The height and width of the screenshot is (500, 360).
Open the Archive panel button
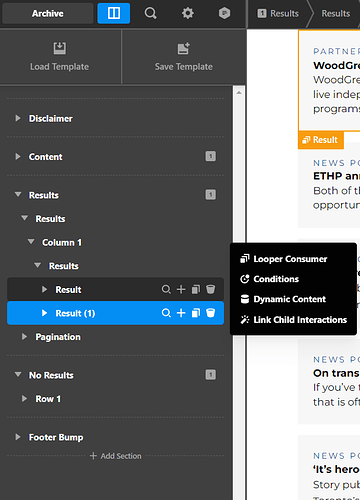click(48, 13)
